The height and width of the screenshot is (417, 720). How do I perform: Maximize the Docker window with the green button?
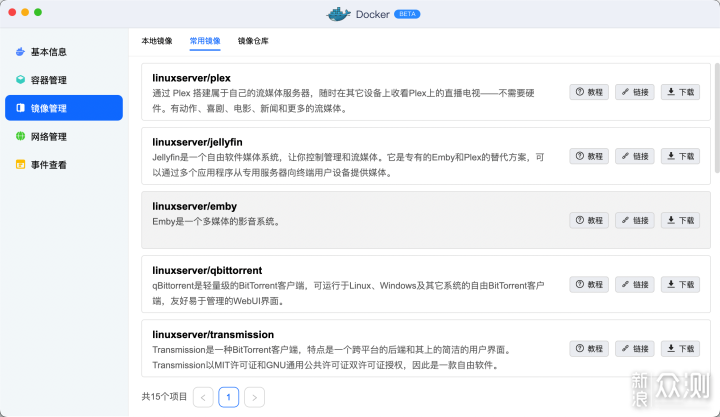[38, 12]
